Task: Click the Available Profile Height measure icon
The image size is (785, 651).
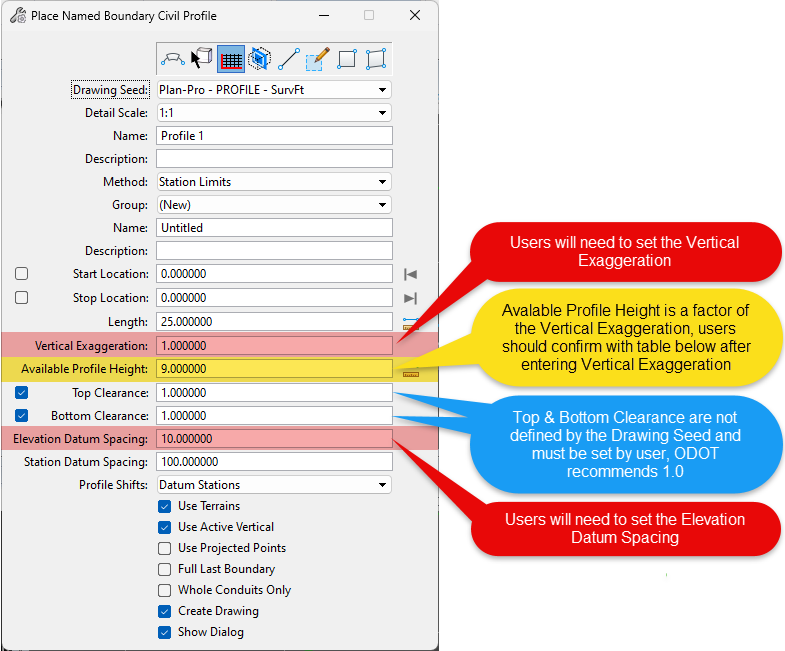Action: [x=411, y=374]
